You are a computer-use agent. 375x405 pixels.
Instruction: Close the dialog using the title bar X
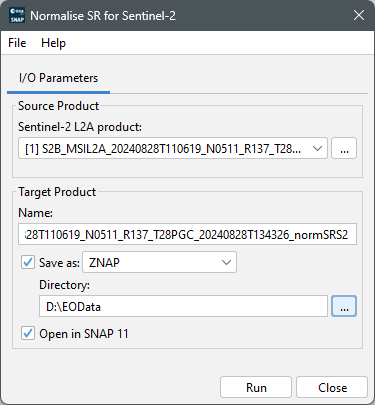(359, 15)
